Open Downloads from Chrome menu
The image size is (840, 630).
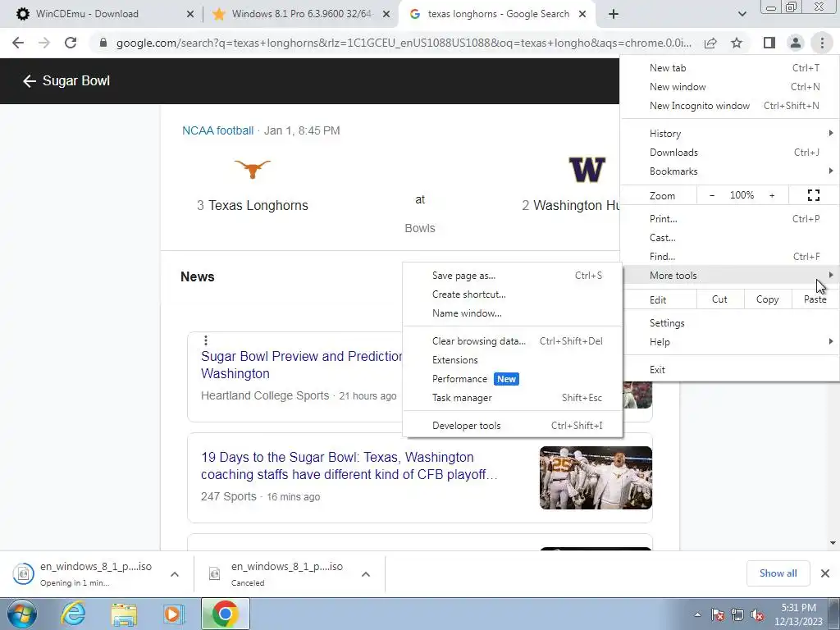tap(729, 153)
